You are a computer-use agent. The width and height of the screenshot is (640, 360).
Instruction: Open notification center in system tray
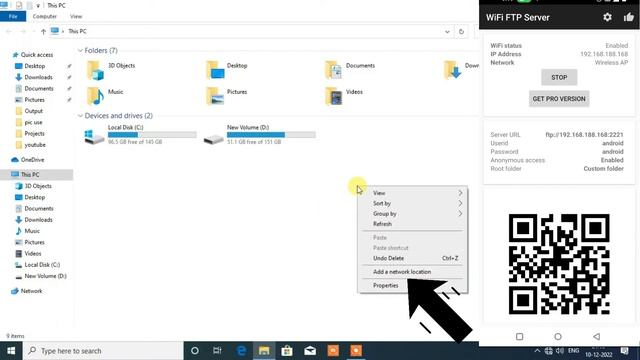[x=624, y=351]
